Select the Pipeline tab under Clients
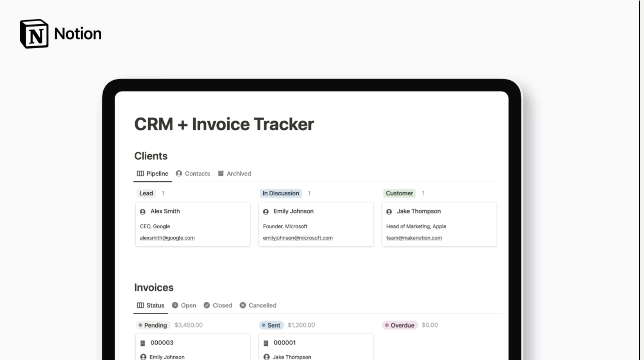The width and height of the screenshot is (644, 360). 156,173
